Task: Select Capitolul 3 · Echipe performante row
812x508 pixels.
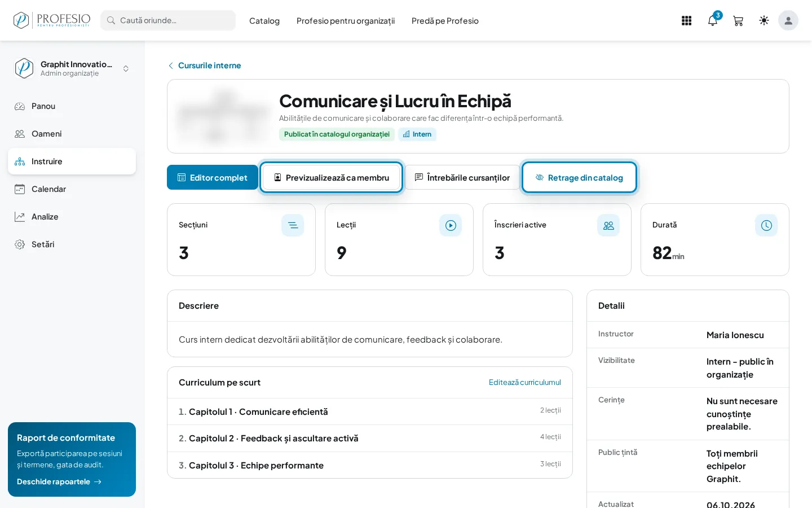Action: point(370,465)
